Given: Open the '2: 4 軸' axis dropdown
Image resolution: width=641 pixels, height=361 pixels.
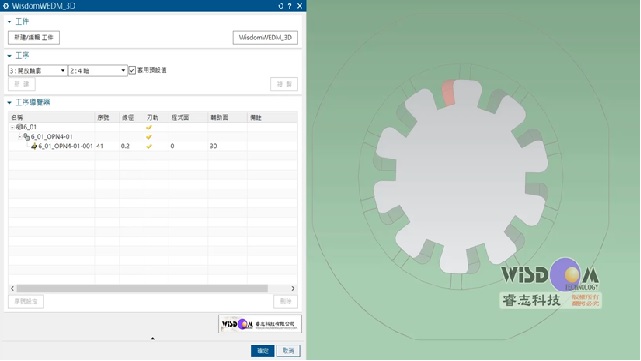Looking at the screenshot, I should point(97,71).
